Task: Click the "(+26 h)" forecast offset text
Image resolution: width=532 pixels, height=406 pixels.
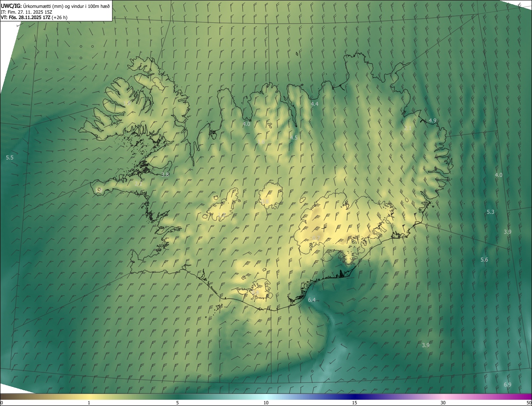Action: pos(59,18)
